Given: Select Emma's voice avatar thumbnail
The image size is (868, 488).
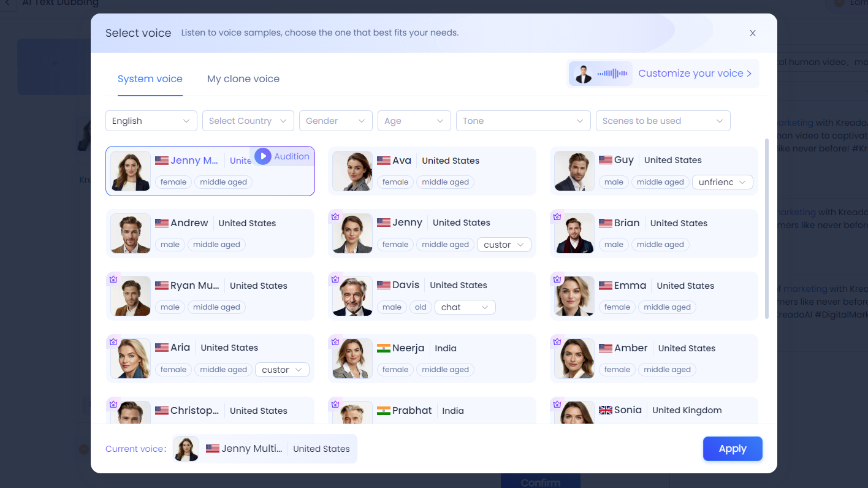Looking at the screenshot, I should 574,296.
